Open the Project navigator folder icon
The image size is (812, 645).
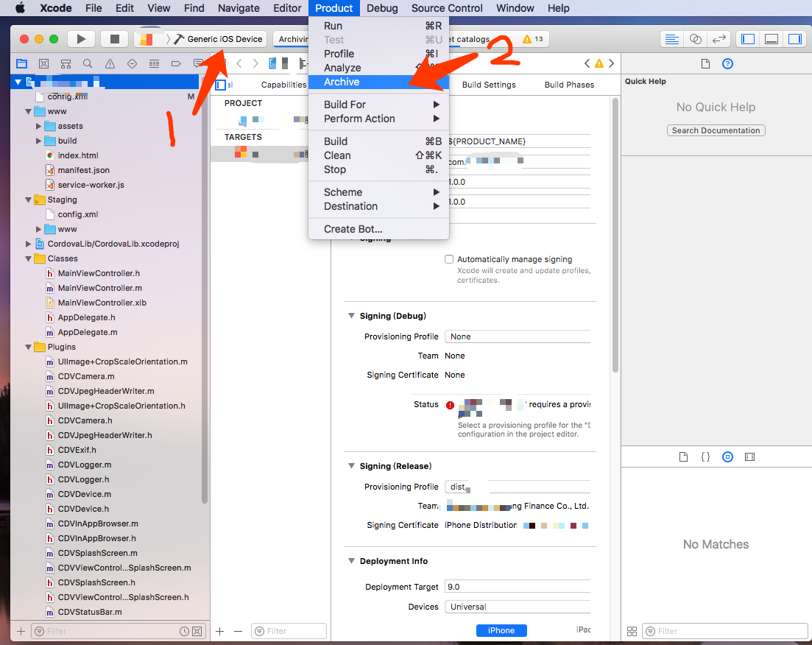point(21,64)
